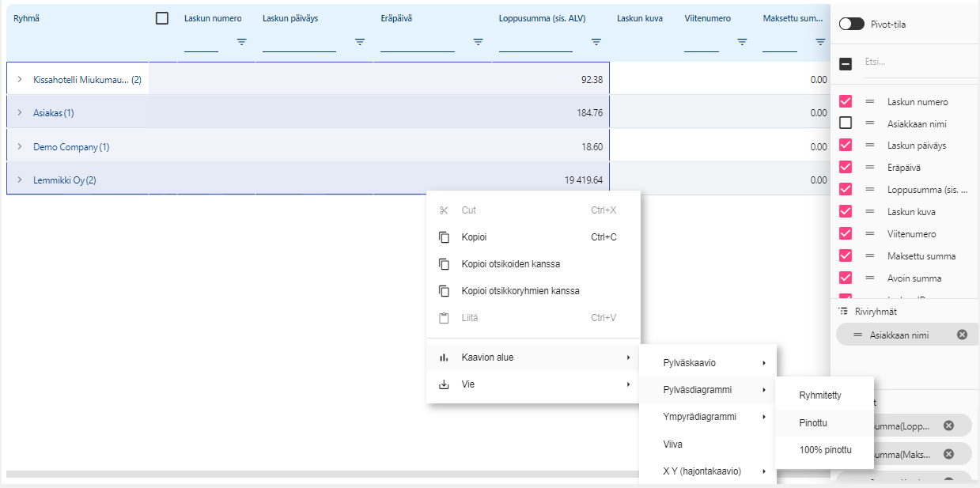Screen dimensions: 980x488
Task: Choose Kopioi from the context menu
Action: coord(533,237)
